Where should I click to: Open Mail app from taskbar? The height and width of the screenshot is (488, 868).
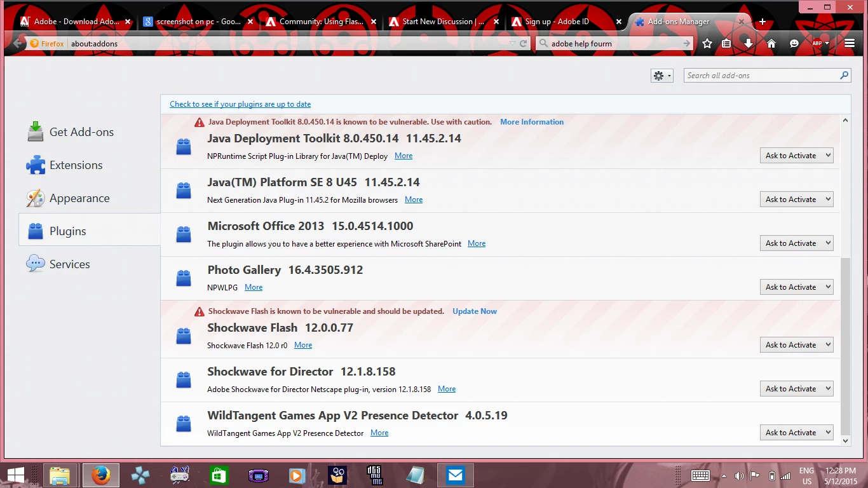tap(455, 475)
